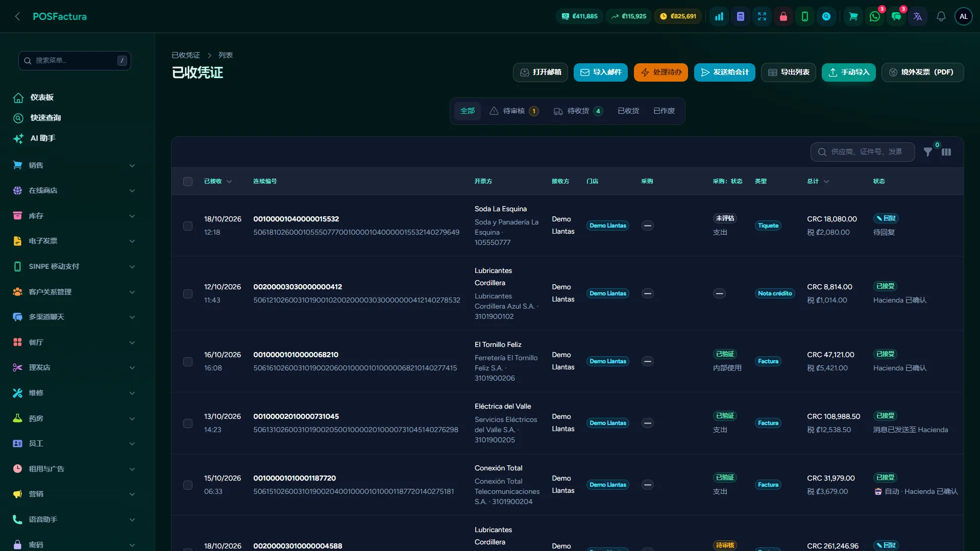The width and height of the screenshot is (980, 551).
Task: Click the shopping cart icon in header
Action: [x=853, y=16]
